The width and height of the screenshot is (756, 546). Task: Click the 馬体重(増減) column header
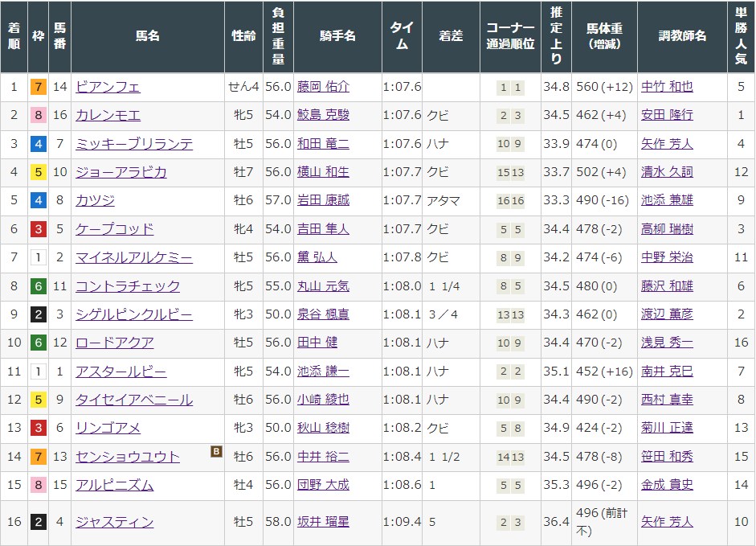pyautogui.click(x=605, y=36)
